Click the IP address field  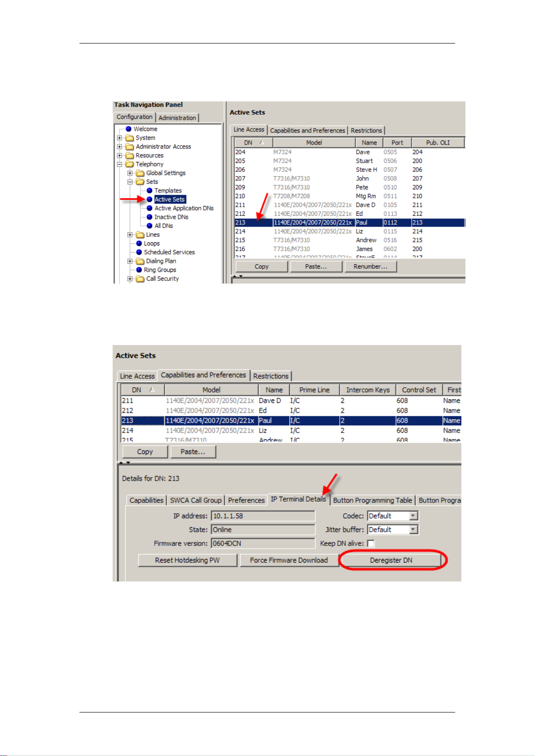click(x=263, y=516)
